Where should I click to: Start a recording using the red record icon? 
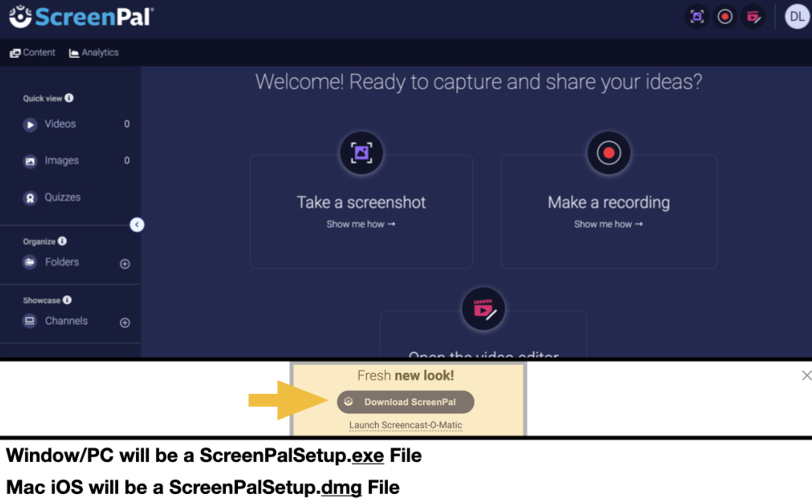(724, 16)
